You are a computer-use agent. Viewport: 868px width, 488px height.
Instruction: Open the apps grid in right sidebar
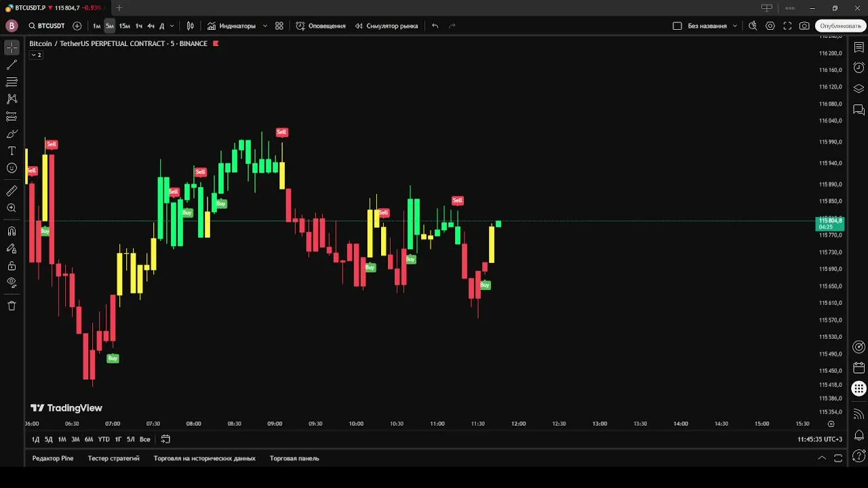coord(859,389)
